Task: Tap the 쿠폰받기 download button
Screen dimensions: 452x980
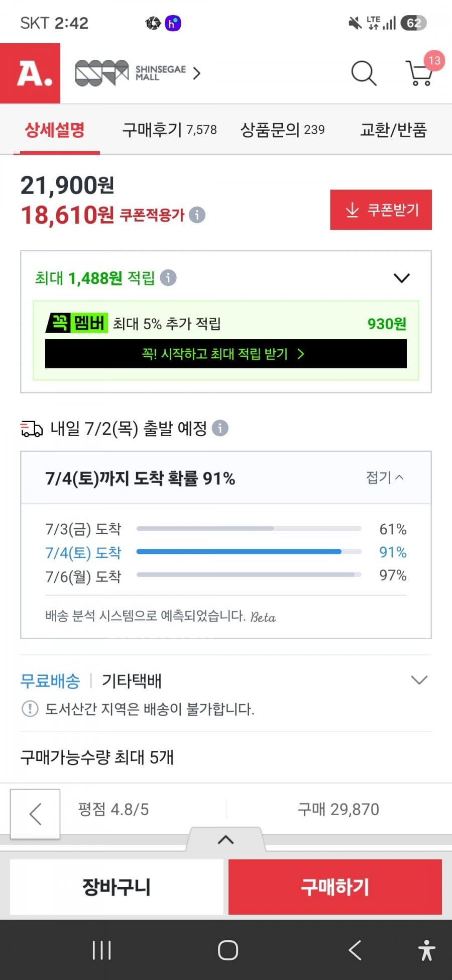Action: (381, 210)
